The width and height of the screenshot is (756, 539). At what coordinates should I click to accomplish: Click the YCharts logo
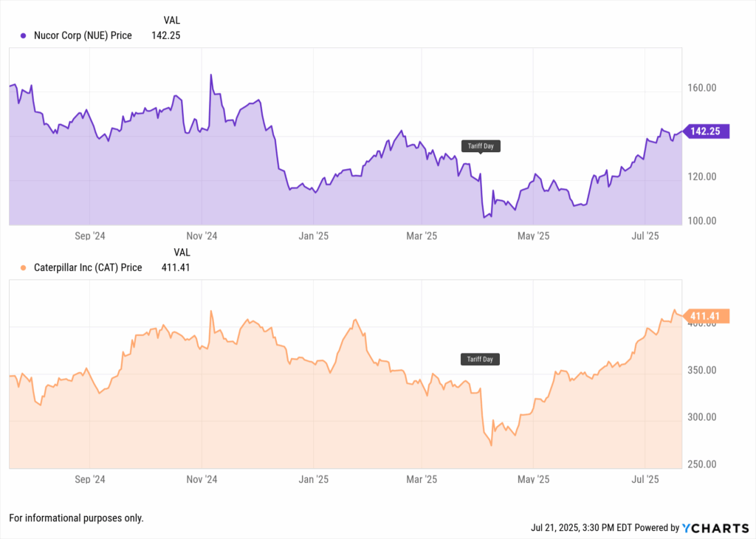click(x=715, y=528)
